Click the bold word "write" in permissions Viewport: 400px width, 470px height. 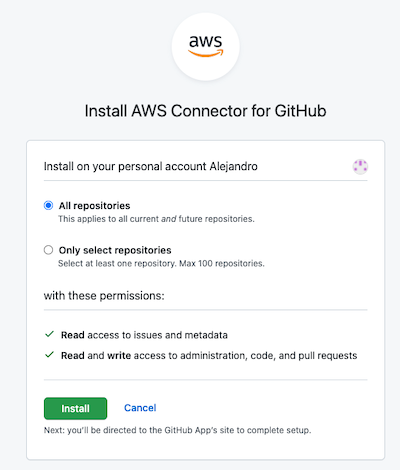pyautogui.click(x=119, y=356)
